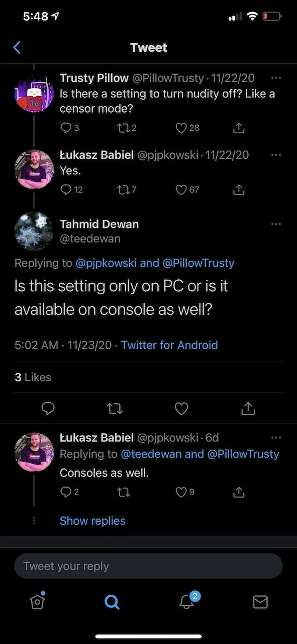Share Tahmid Dewan's main tweet
Screen dimensions: 297x644
coord(247,409)
